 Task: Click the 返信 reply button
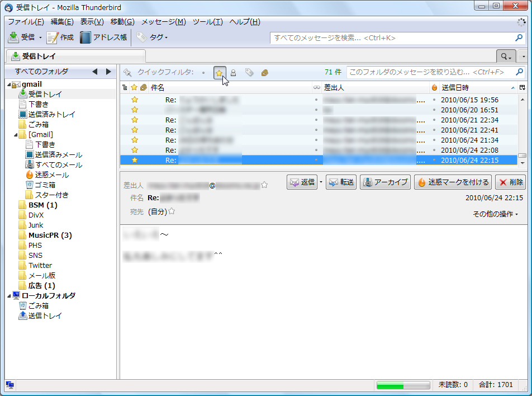pyautogui.click(x=302, y=182)
